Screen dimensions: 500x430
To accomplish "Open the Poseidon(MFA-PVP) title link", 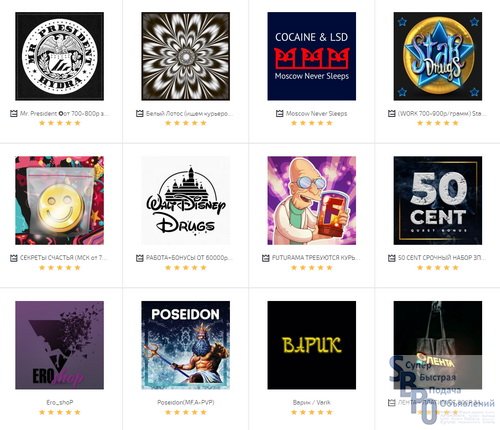I will coord(186,402).
